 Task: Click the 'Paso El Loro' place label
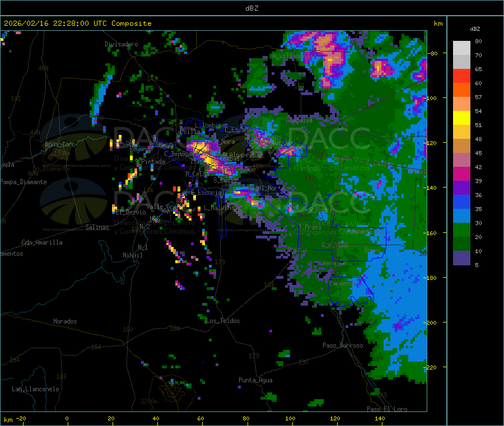click(x=387, y=409)
